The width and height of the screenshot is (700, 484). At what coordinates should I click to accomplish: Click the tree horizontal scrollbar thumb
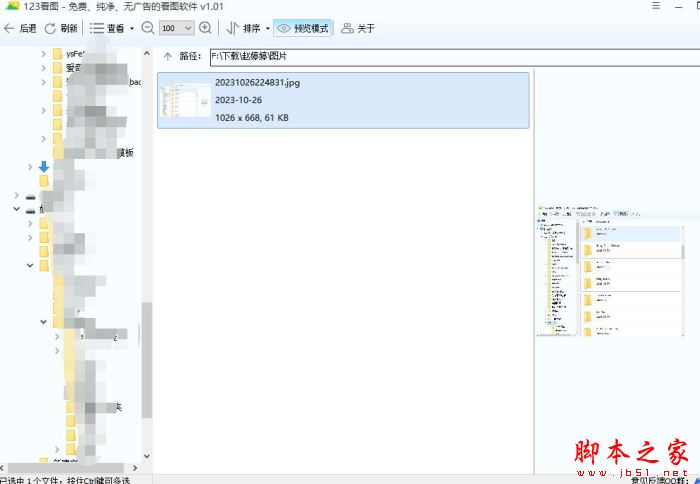point(66,468)
